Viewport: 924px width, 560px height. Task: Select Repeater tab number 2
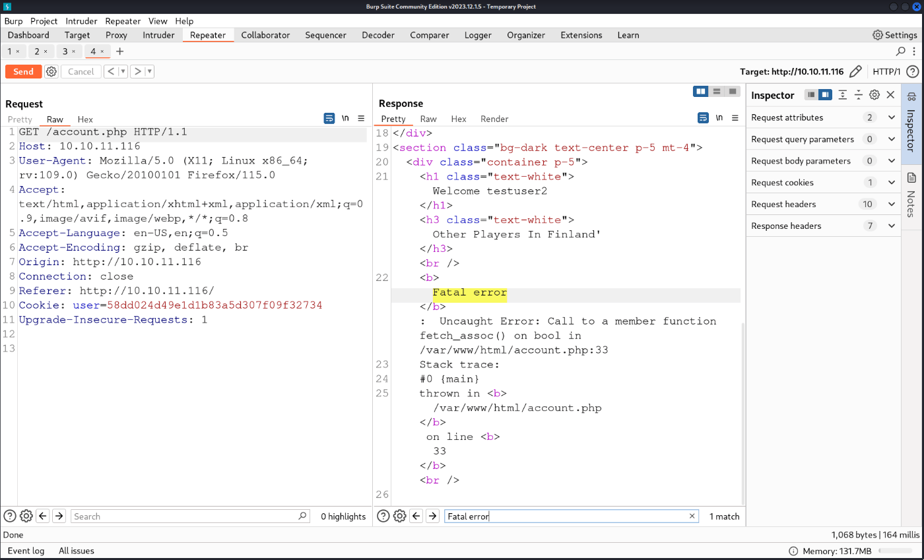pyautogui.click(x=41, y=51)
